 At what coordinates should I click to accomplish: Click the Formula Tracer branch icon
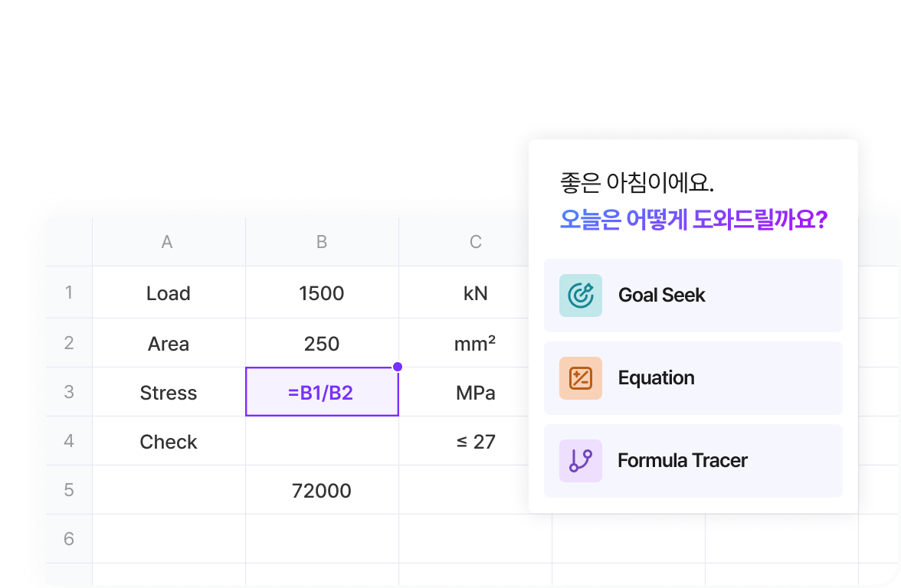click(x=581, y=461)
